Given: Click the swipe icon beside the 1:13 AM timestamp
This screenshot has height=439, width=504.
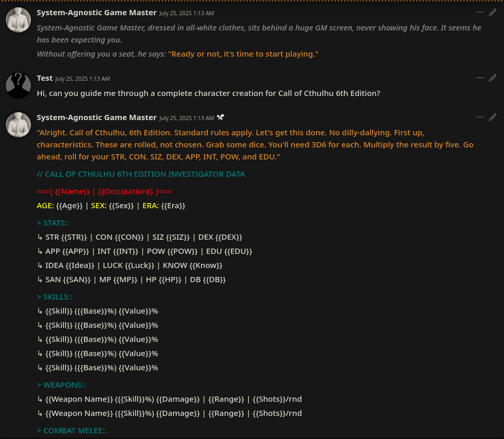Looking at the screenshot, I should point(220,117).
